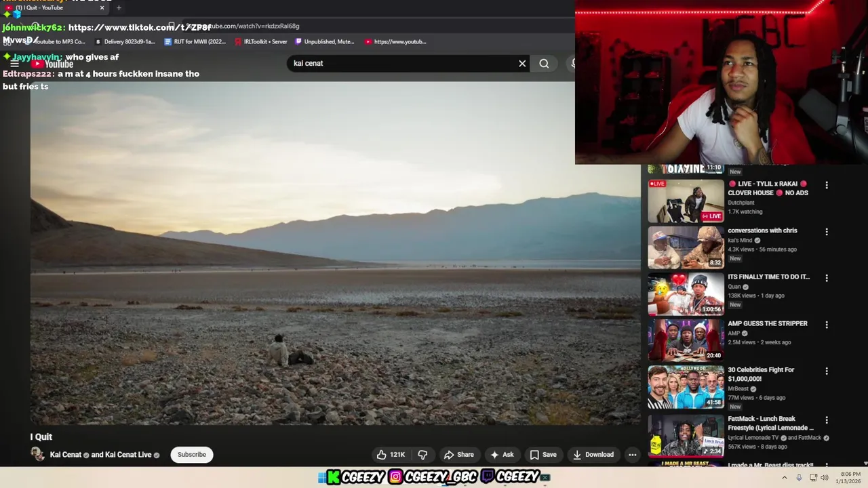Open 'Unpublished, Mute...' bookmark
Image resolution: width=868 pixels, height=488 pixels.
click(x=325, y=41)
